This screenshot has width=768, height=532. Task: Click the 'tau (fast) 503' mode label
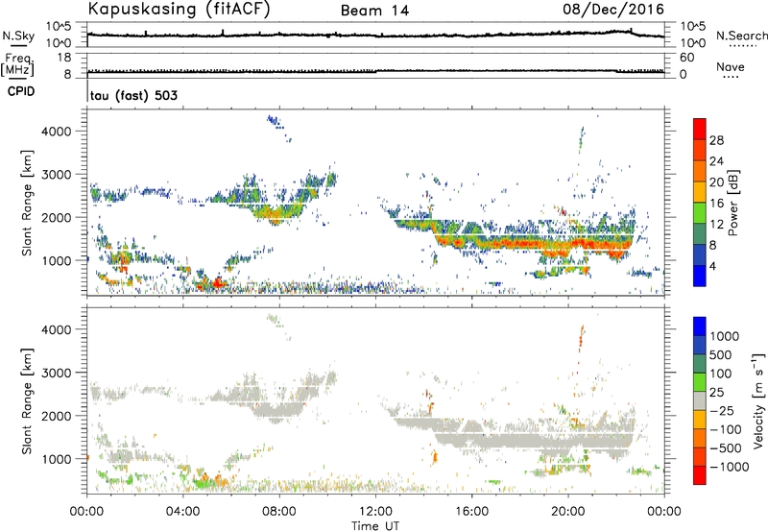[x=133, y=95]
